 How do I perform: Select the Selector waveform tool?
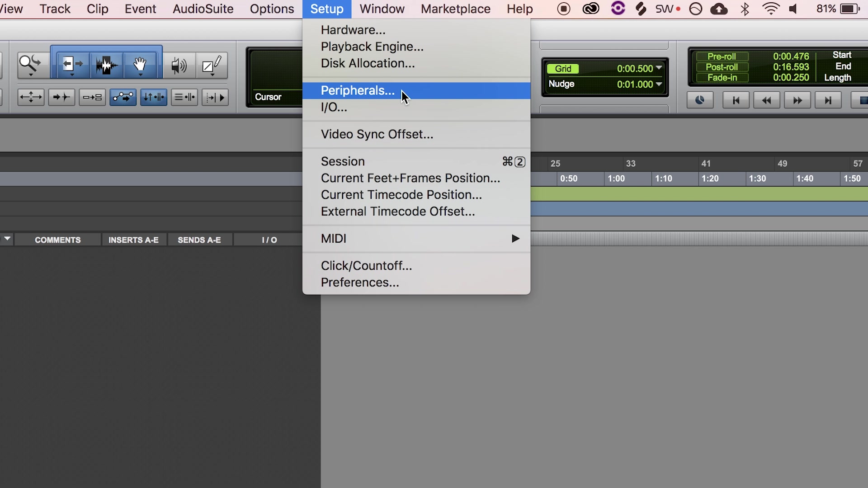[x=107, y=65]
